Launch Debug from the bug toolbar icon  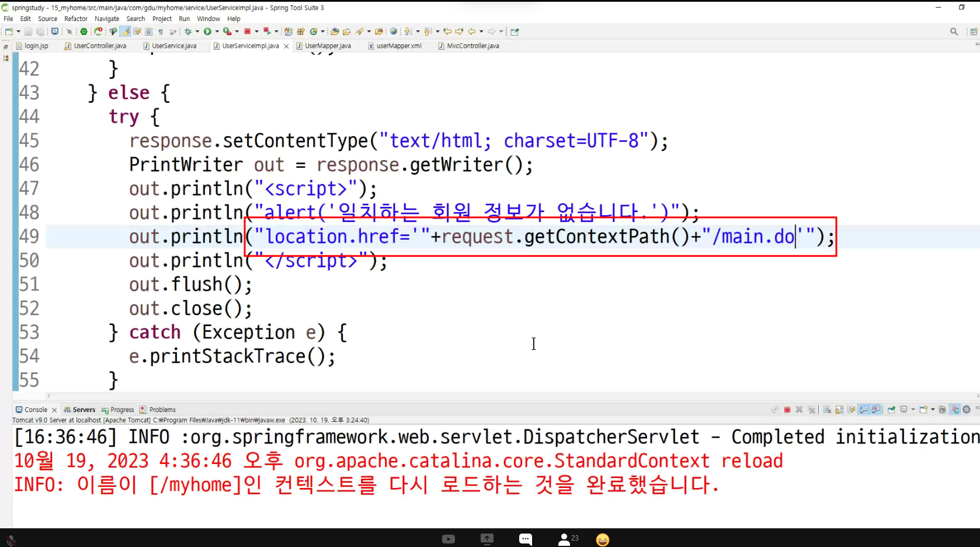(x=188, y=32)
